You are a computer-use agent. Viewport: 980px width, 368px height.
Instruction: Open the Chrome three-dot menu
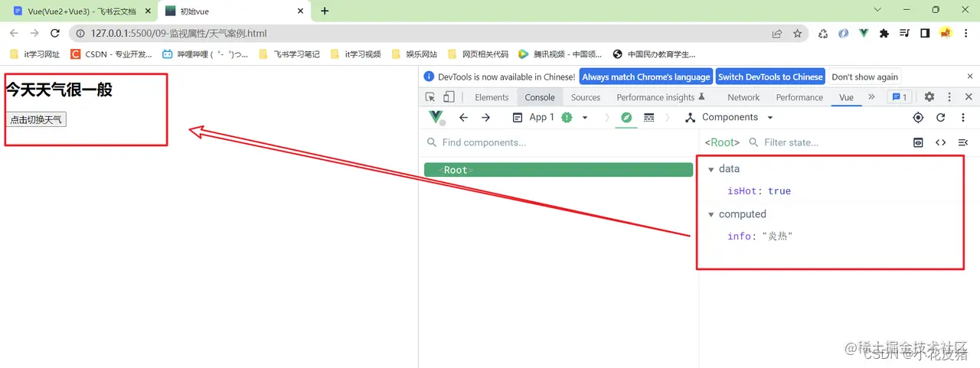pyautogui.click(x=967, y=34)
